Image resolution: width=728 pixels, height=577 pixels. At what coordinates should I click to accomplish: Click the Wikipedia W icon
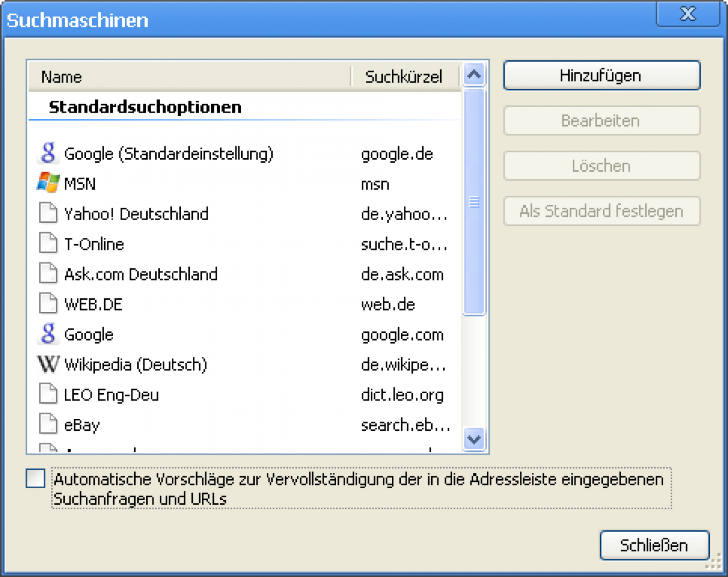point(48,364)
